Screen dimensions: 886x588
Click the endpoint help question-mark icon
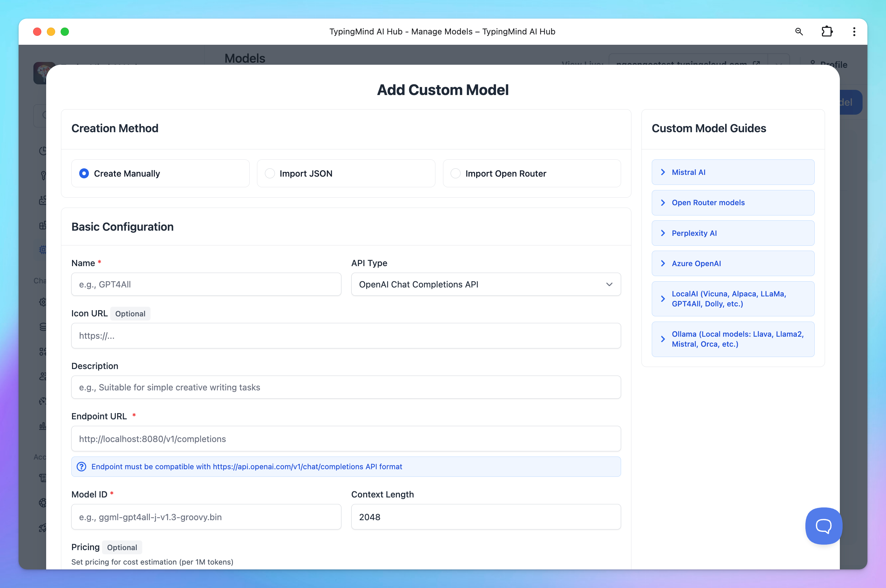[x=81, y=466]
